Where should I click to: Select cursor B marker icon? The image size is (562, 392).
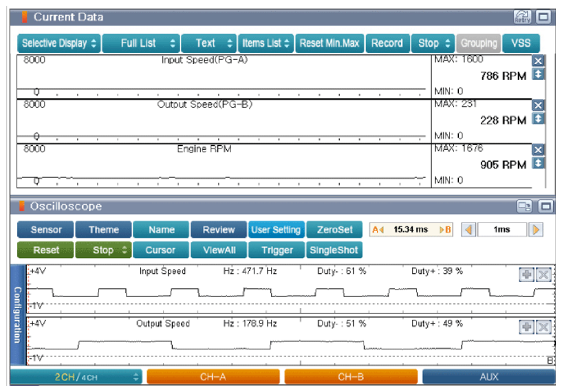pyautogui.click(x=446, y=230)
